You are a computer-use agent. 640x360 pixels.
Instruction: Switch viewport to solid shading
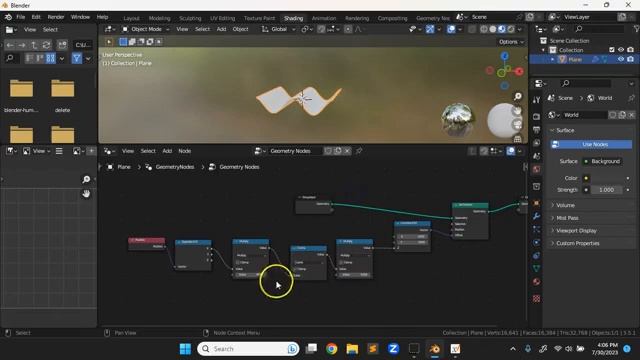coord(493,29)
